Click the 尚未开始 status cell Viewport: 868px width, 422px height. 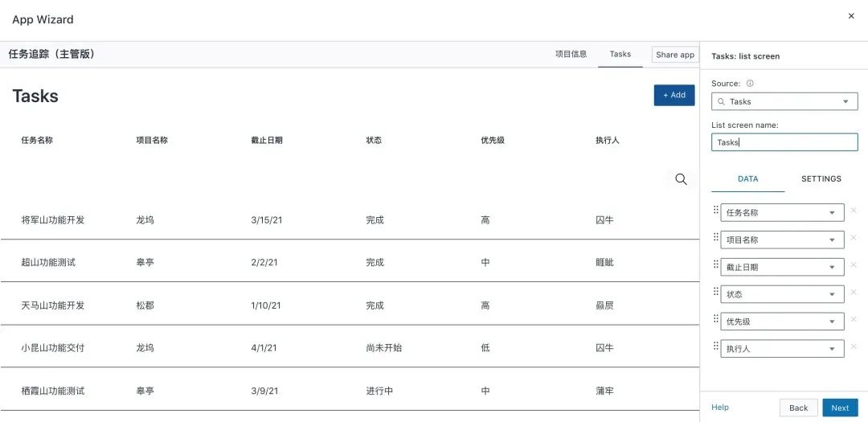click(383, 348)
